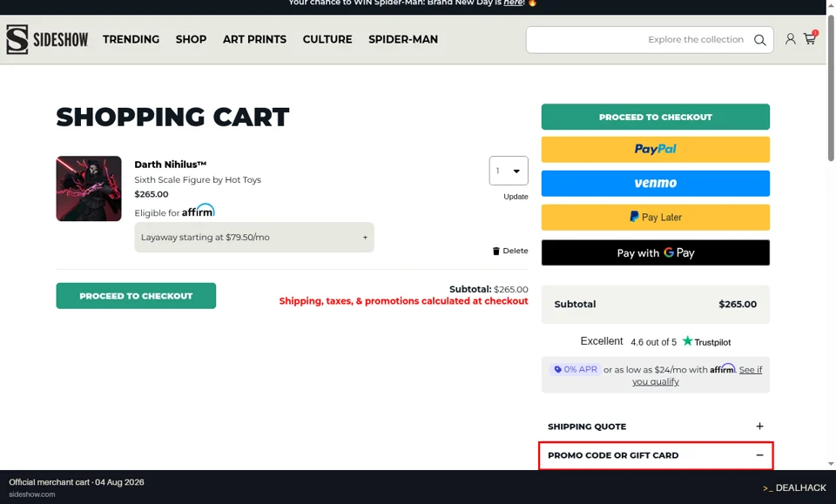Choose the PayPal Pay Later button
Viewport: 836px width, 504px height.
point(655,218)
